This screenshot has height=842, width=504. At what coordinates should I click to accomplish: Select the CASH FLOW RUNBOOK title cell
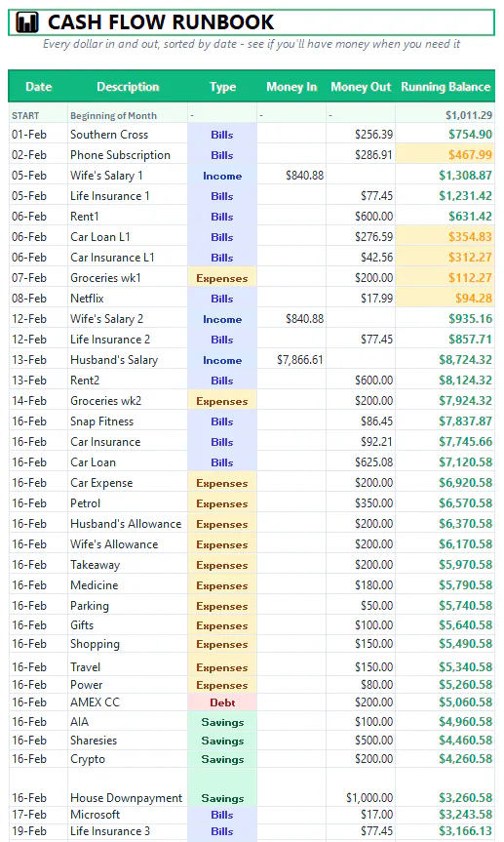click(x=252, y=22)
